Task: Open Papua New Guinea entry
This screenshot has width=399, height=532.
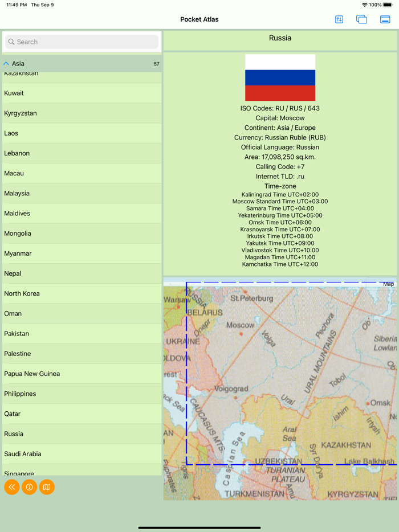Action: click(x=82, y=373)
